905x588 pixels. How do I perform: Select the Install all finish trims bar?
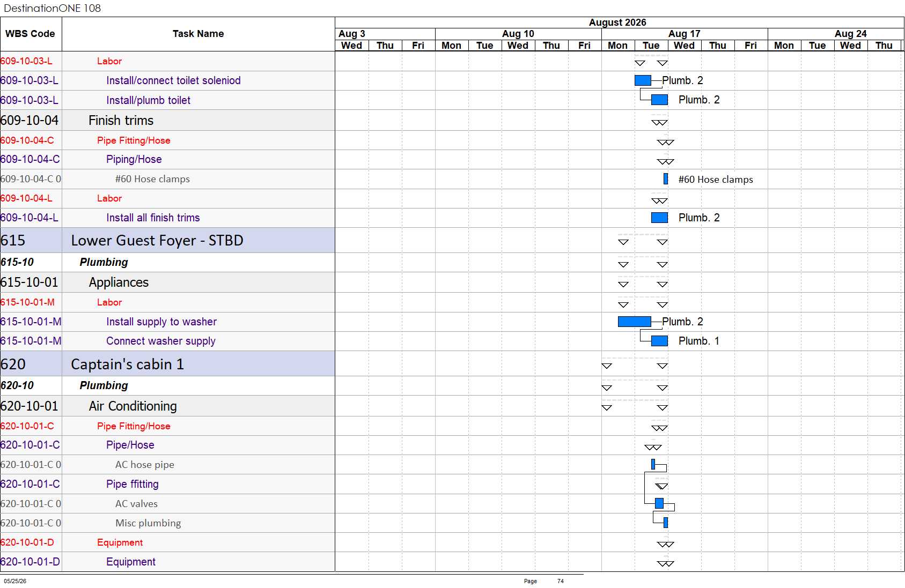click(659, 218)
